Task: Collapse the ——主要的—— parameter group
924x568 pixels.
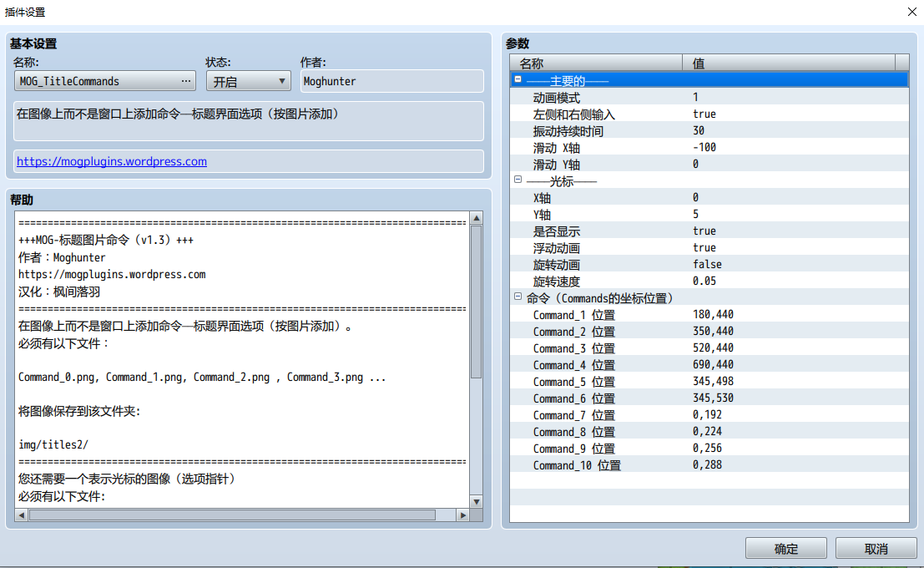Action: click(x=518, y=79)
